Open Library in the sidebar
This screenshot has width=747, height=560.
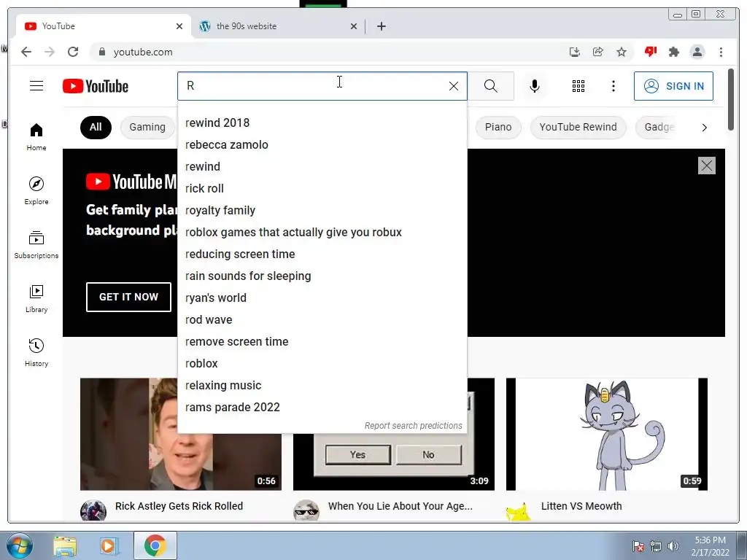coord(36,298)
